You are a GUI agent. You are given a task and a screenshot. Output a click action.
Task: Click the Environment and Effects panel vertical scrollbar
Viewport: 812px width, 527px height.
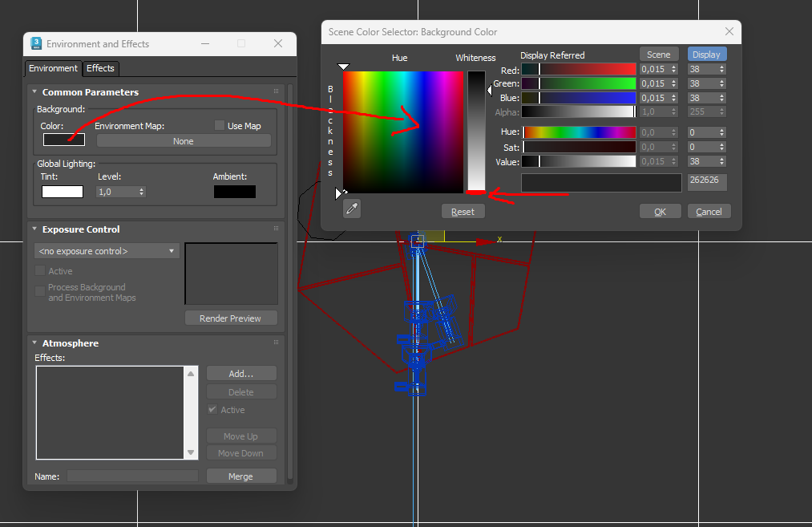coord(290,282)
